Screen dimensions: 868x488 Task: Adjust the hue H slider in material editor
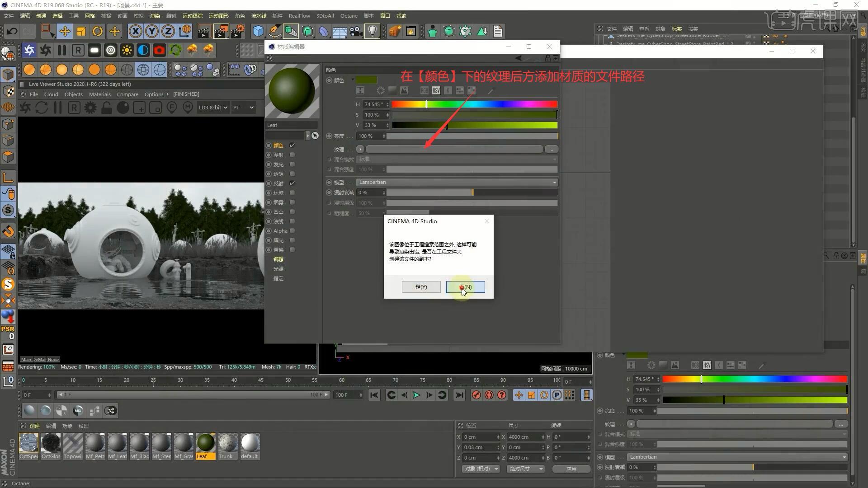coord(475,104)
